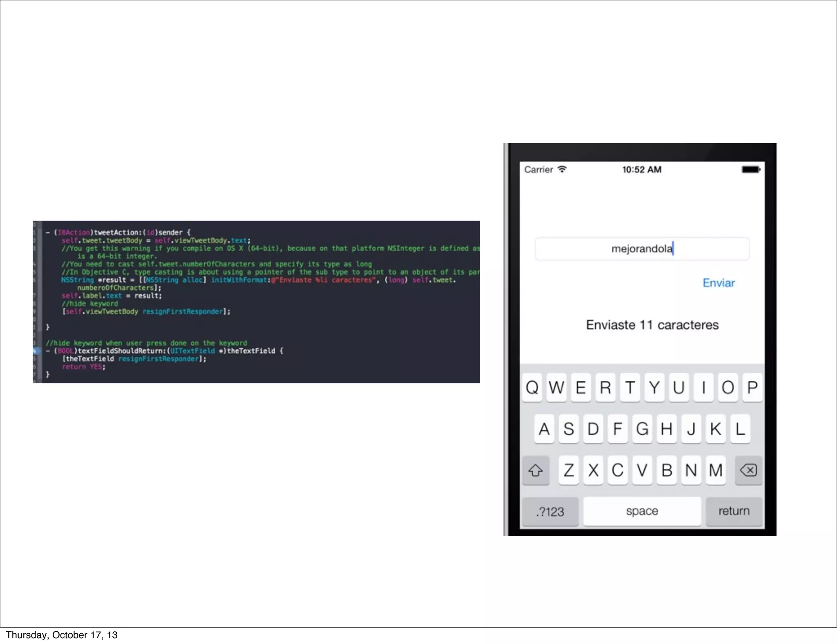Click the Enviaste 11 caracteres label
837x644 pixels.
[652, 325]
